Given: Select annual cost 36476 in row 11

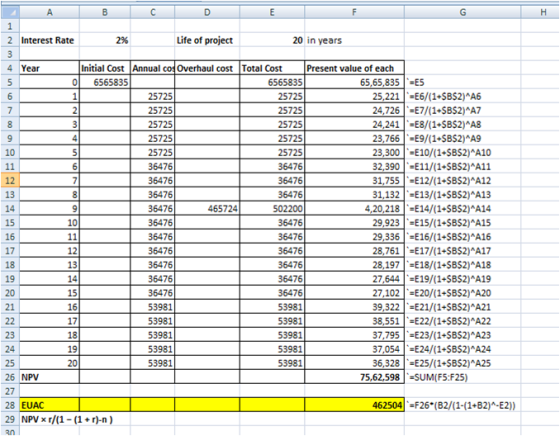Looking at the screenshot, I should click(x=152, y=166).
